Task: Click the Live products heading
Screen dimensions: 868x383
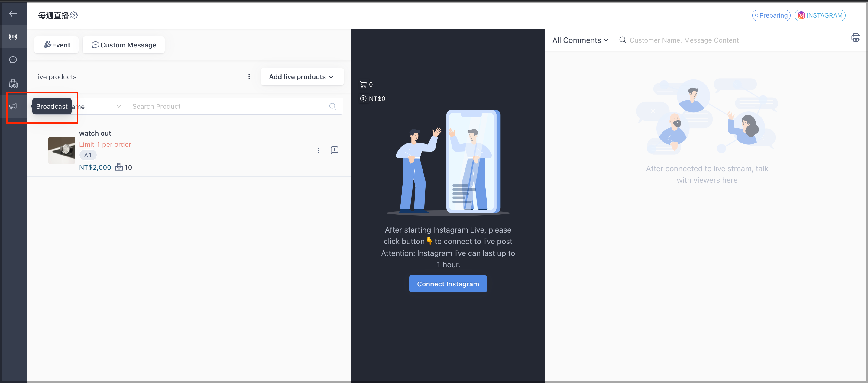Action: [55, 77]
